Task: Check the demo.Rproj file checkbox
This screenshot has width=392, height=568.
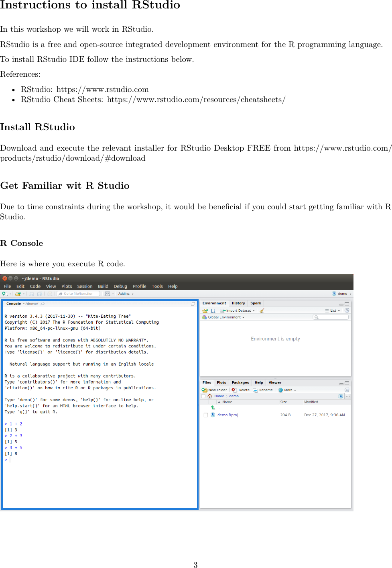Action: (206, 415)
